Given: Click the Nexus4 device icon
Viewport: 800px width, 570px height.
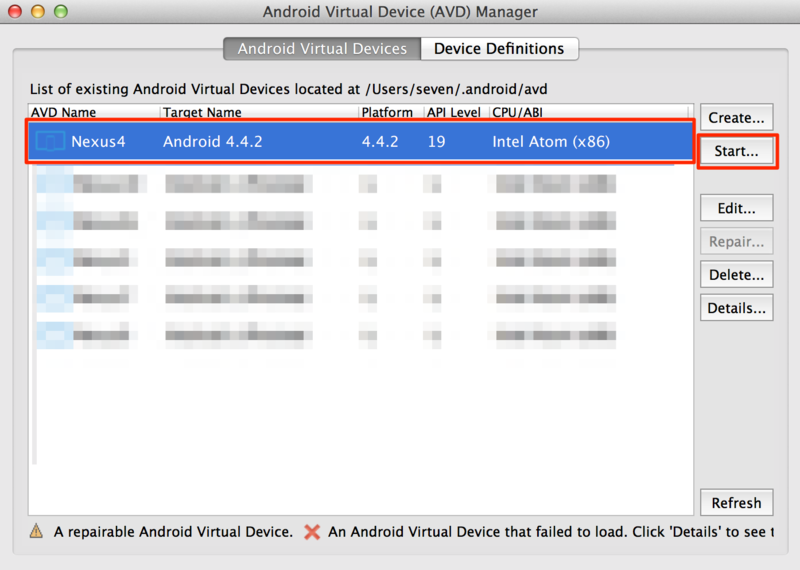Looking at the screenshot, I should pos(50,141).
